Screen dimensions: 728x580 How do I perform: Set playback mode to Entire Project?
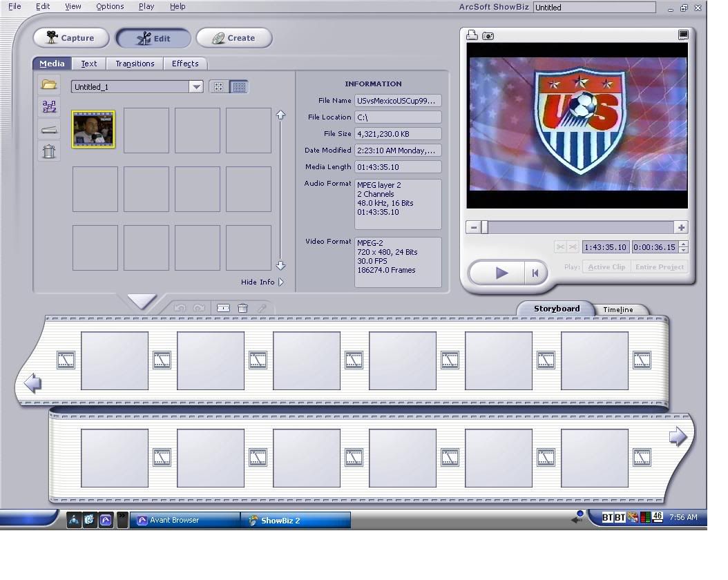[x=659, y=267]
